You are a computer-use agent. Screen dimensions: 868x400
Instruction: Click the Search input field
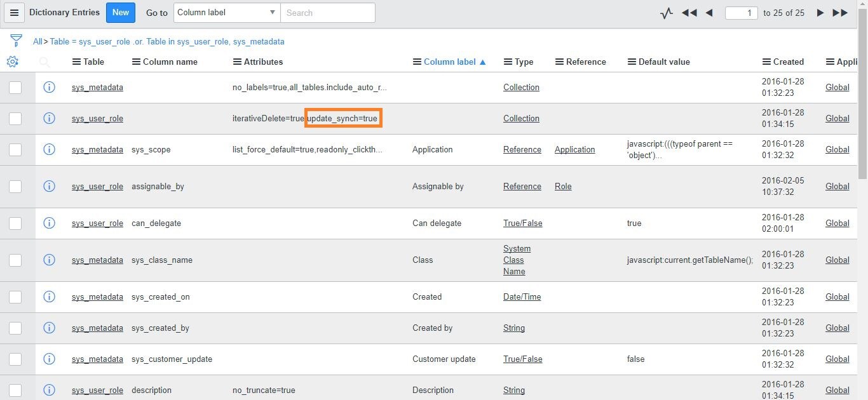pos(327,13)
